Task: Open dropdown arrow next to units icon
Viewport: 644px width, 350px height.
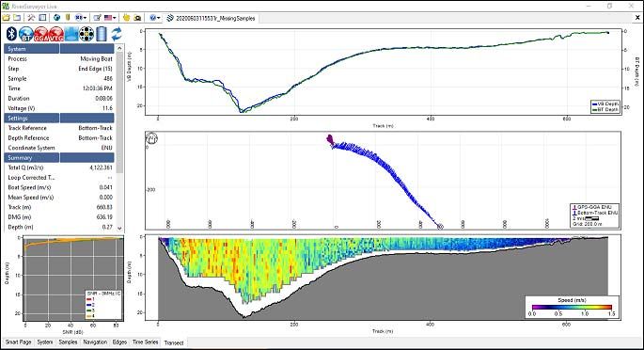Action: [x=85, y=18]
